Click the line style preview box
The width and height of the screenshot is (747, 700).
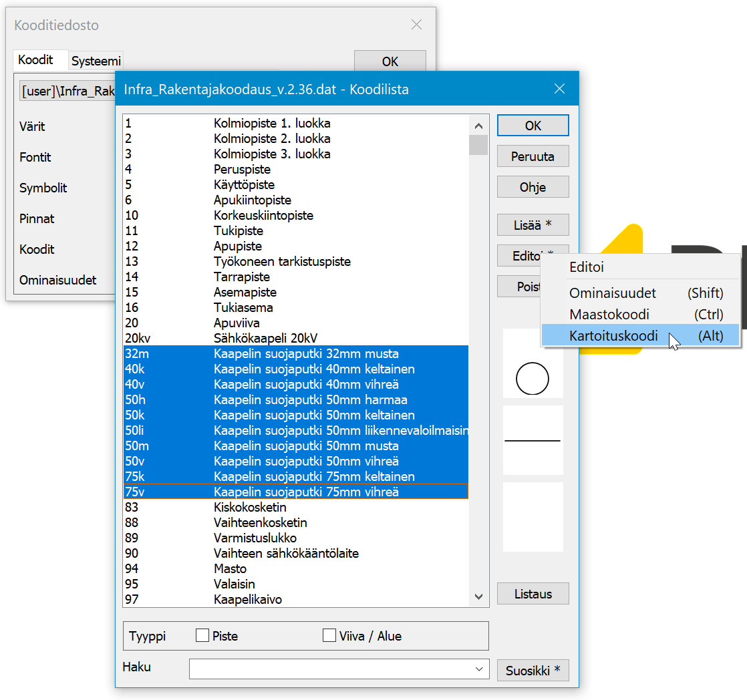(x=533, y=441)
